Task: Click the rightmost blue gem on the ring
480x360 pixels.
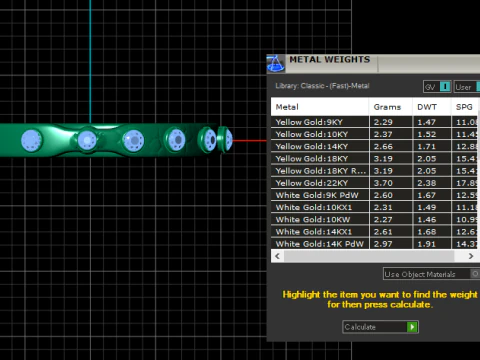Action: click(x=229, y=139)
